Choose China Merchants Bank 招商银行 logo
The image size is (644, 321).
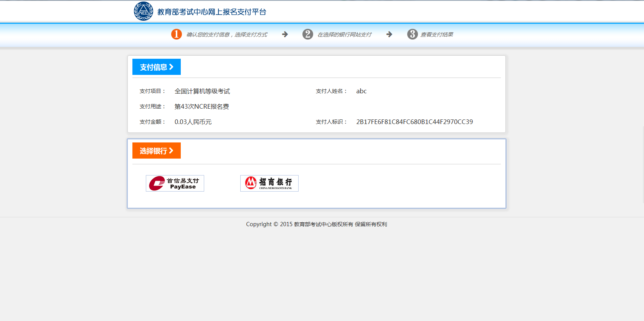pos(269,184)
